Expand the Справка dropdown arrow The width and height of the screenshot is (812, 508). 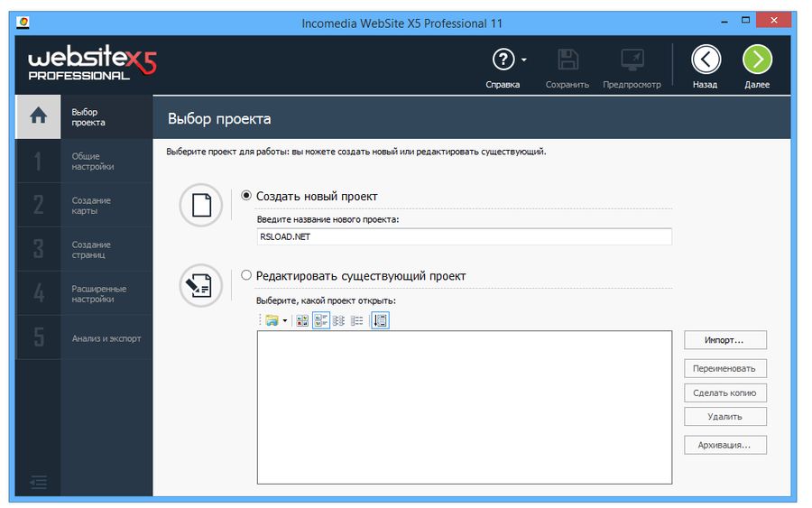[x=524, y=60]
